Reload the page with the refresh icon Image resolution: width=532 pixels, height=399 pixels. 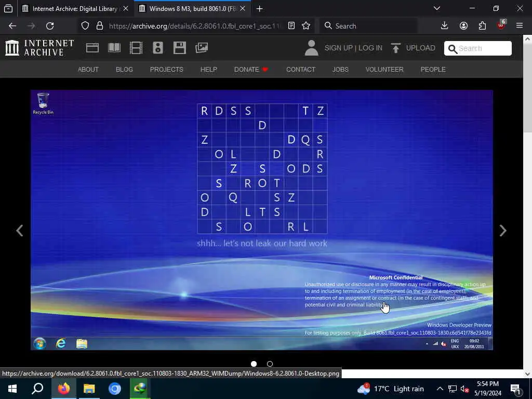50,26
